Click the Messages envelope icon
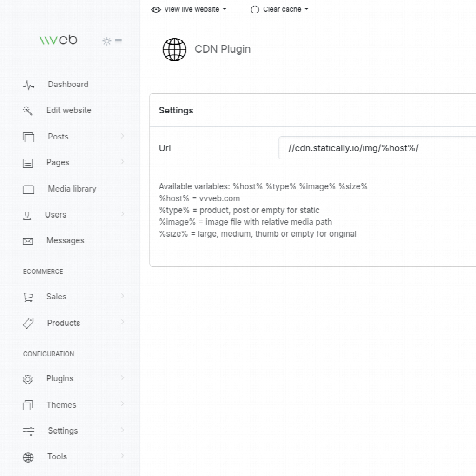Screen dimensions: 476x476 [x=28, y=241]
